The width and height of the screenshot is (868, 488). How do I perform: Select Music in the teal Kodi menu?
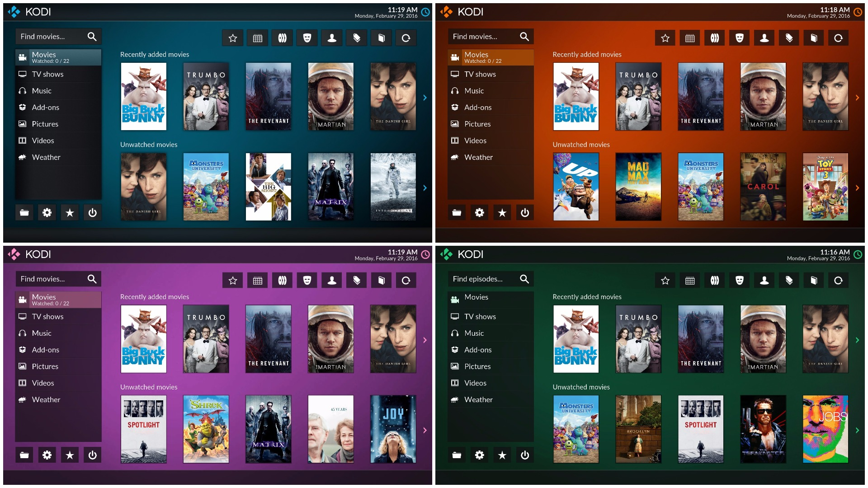(58, 91)
